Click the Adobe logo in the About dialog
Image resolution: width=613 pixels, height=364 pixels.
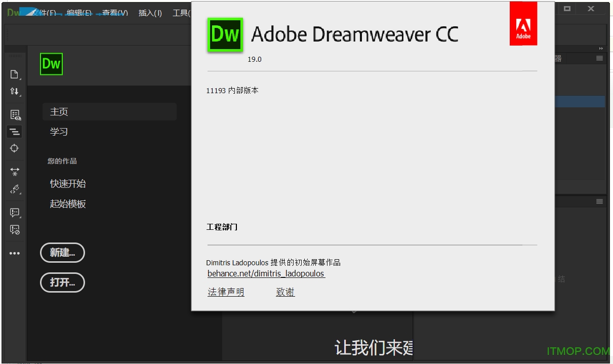tap(523, 23)
